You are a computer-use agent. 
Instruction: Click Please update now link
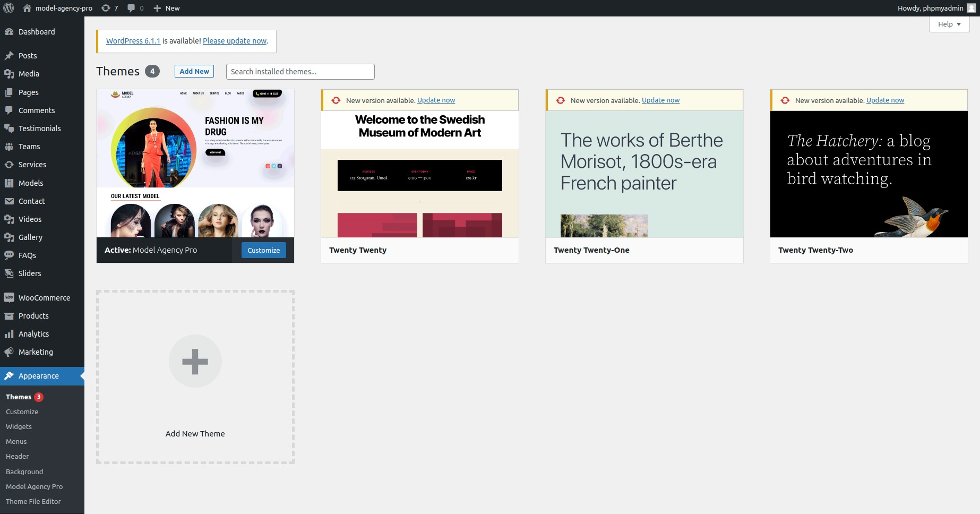pyautogui.click(x=235, y=41)
